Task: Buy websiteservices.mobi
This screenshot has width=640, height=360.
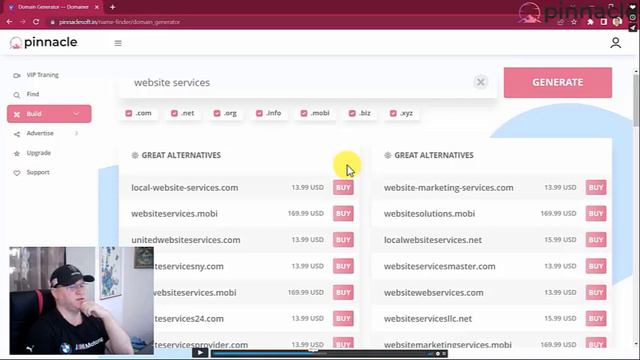Action: pyautogui.click(x=343, y=213)
